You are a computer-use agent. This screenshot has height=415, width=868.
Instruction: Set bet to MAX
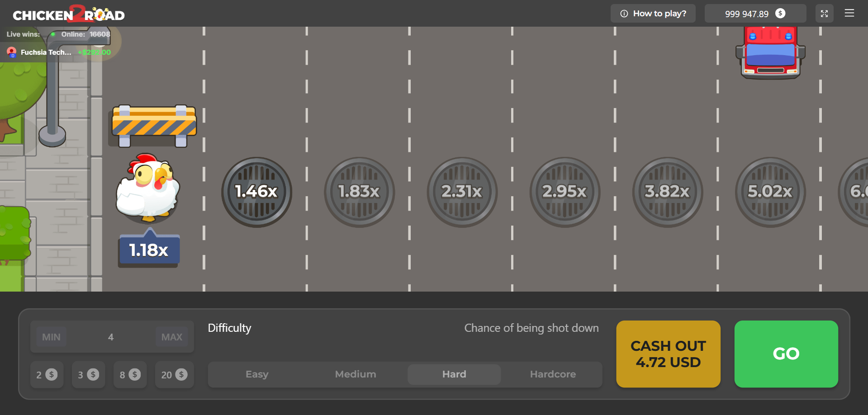tap(171, 337)
